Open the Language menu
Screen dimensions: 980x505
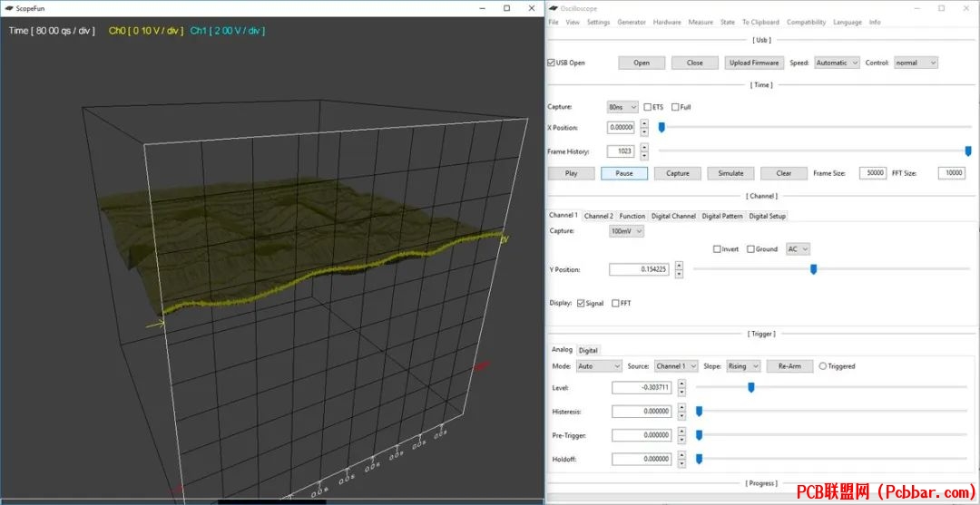click(x=848, y=22)
